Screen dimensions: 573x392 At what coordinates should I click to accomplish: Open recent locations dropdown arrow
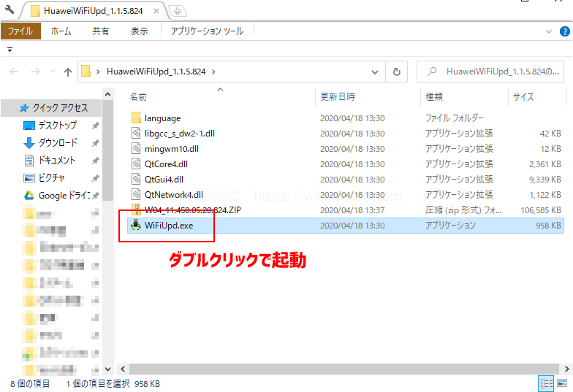point(53,72)
